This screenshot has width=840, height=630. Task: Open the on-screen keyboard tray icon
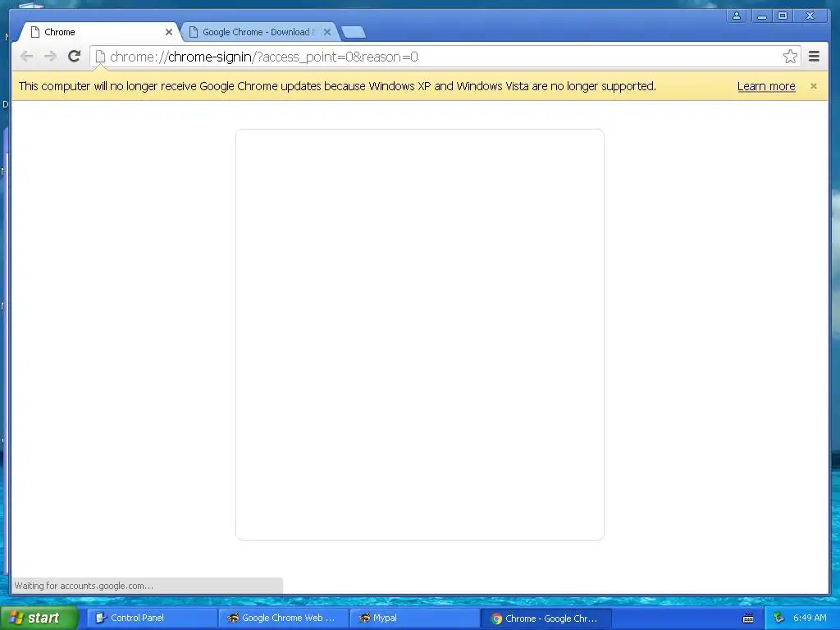tap(748, 619)
